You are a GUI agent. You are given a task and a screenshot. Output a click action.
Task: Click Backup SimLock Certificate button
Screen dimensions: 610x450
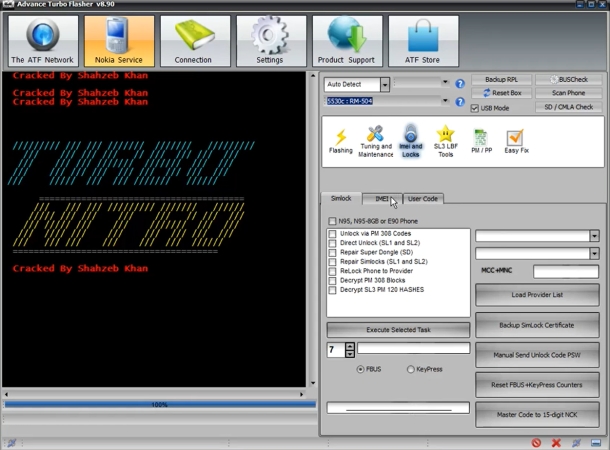click(537, 325)
